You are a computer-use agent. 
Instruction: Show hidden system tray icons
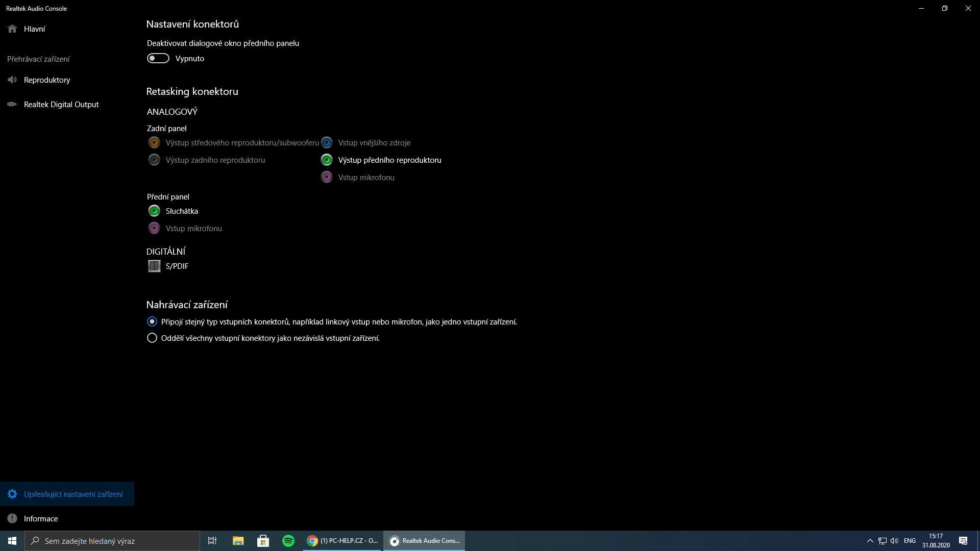(x=870, y=541)
